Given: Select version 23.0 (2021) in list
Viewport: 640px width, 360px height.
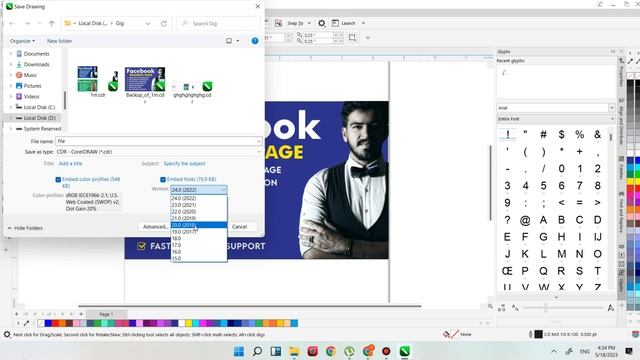Looking at the screenshot, I should (x=199, y=205).
